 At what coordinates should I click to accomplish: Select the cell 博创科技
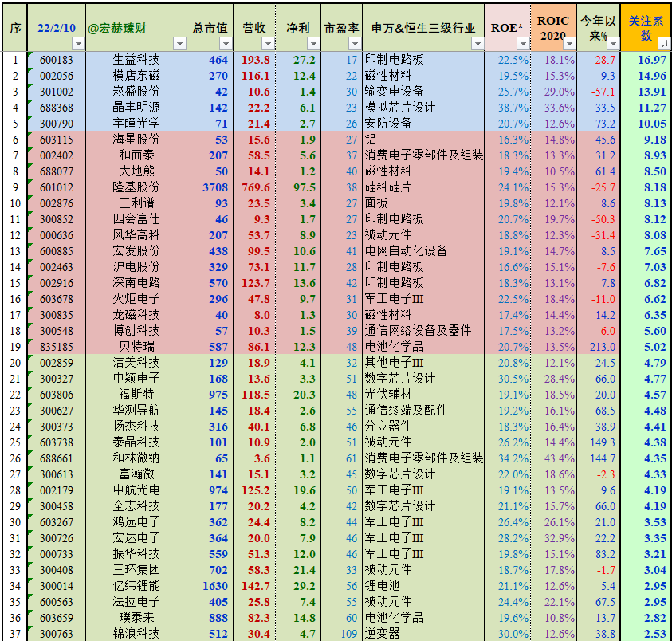136,331
